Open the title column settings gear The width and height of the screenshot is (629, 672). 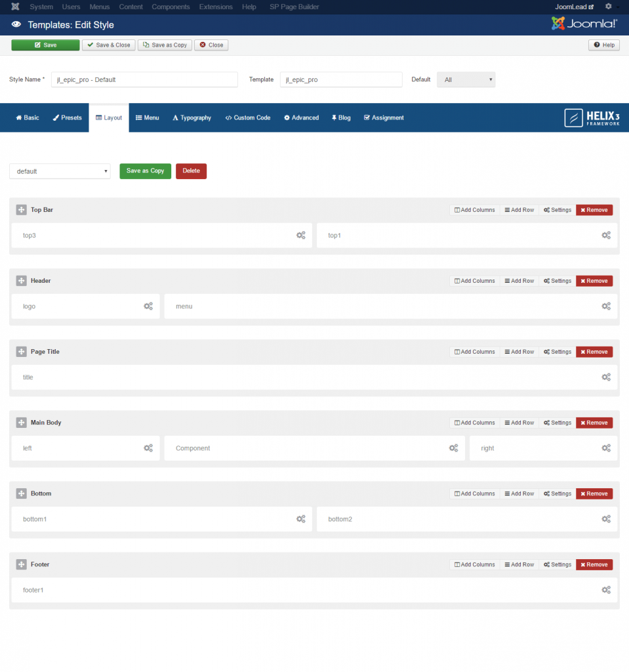click(x=606, y=377)
